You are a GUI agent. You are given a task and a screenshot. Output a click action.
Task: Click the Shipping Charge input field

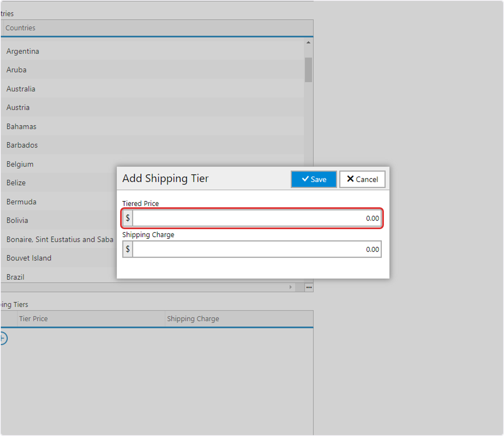click(257, 249)
